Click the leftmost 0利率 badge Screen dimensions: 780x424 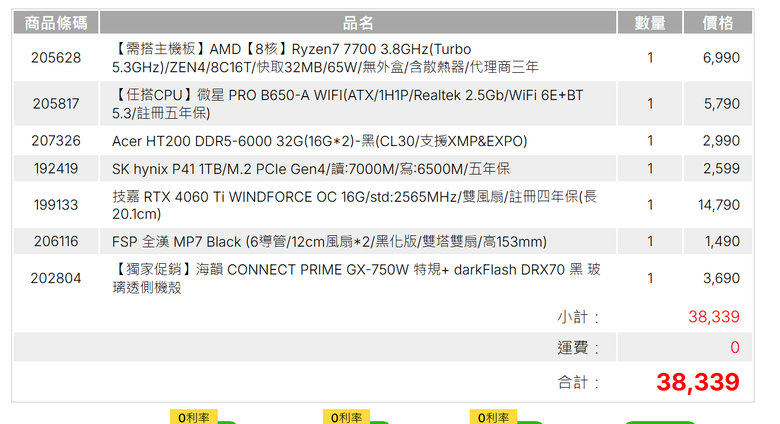(193, 417)
